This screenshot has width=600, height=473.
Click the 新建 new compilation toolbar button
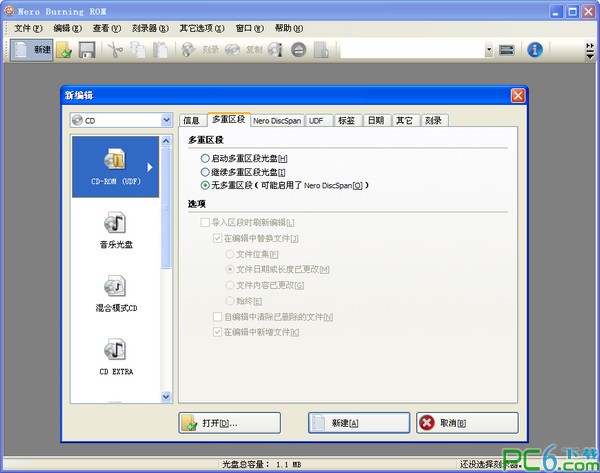point(32,50)
